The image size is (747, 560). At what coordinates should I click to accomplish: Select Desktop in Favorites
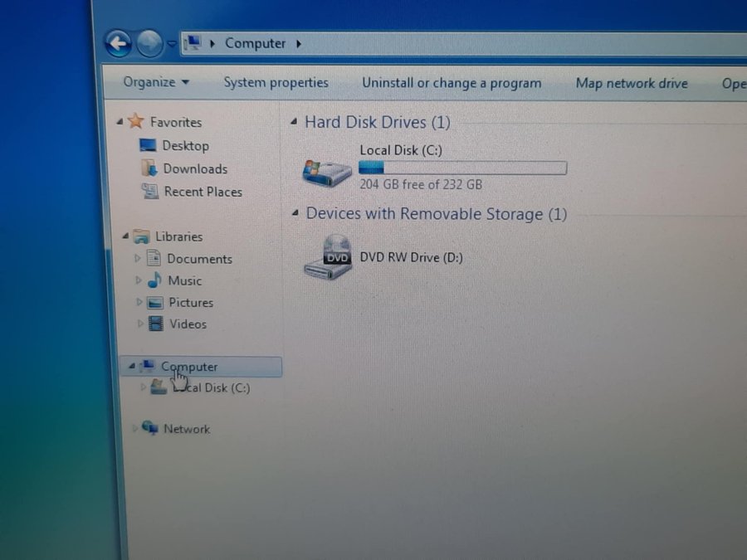tap(184, 146)
